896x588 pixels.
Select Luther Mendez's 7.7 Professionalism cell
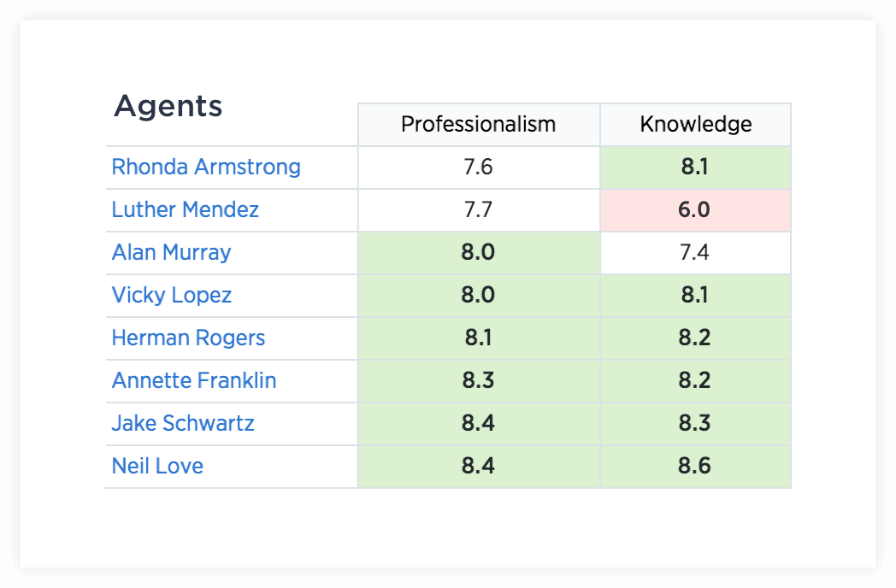(x=478, y=209)
